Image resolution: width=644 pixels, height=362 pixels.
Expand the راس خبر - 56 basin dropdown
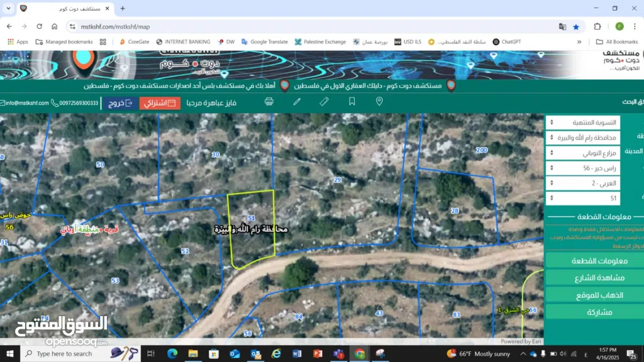pyautogui.click(x=582, y=168)
